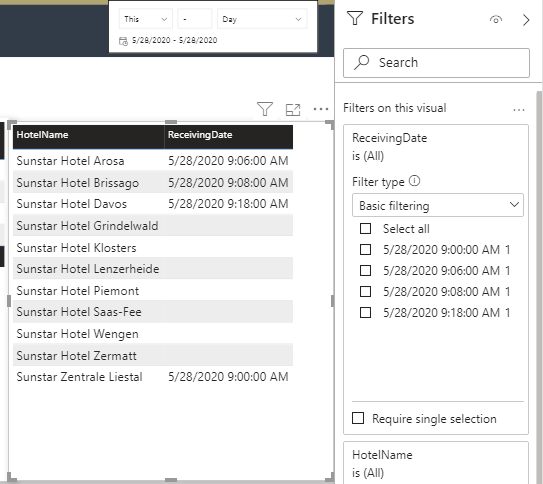543x484 pixels.
Task: Open the 'Day' period dropdown
Action: coord(262,19)
